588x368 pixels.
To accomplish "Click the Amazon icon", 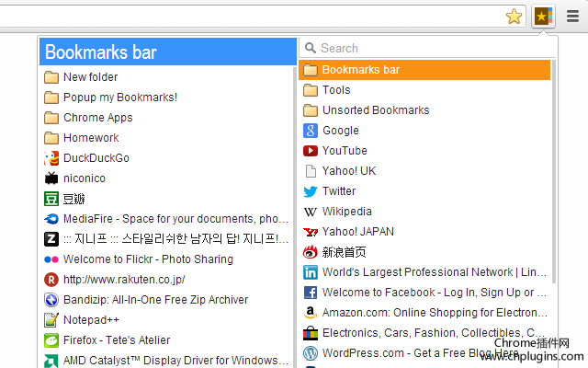I will tap(311, 313).
